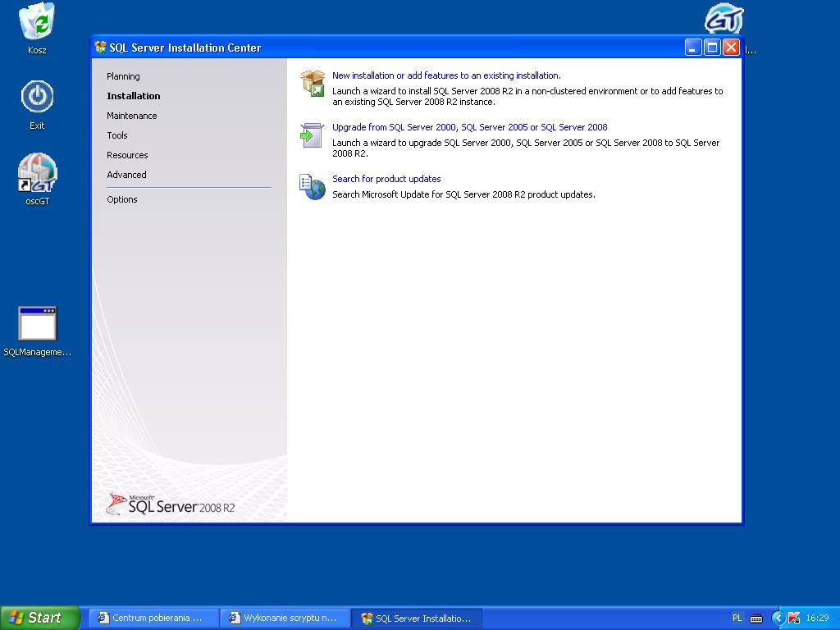Maximize the SQL Server Installation Center window
Image resolution: width=840 pixels, height=630 pixels.
[712, 47]
